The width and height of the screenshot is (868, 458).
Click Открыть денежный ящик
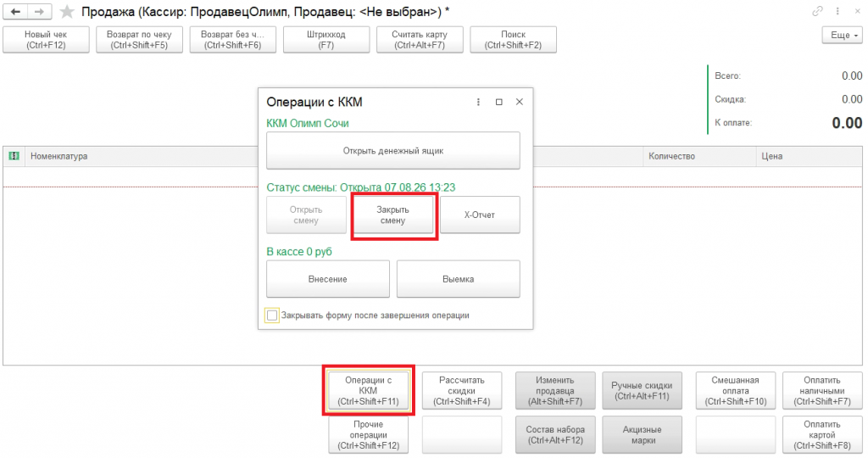393,151
